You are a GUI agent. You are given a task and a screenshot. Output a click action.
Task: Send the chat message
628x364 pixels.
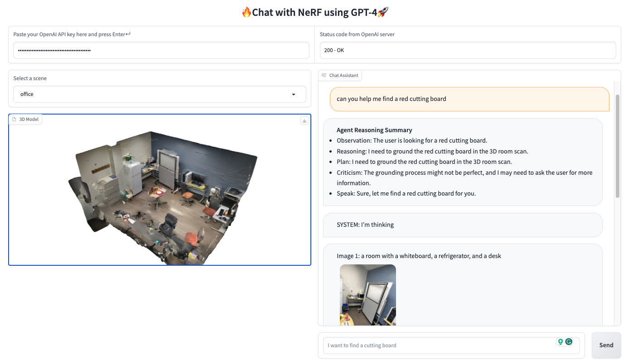(606, 345)
